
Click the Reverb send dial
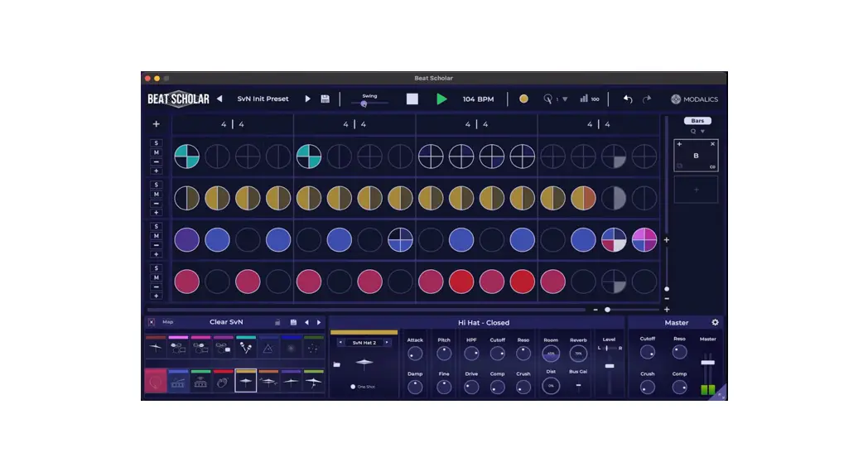(578, 353)
